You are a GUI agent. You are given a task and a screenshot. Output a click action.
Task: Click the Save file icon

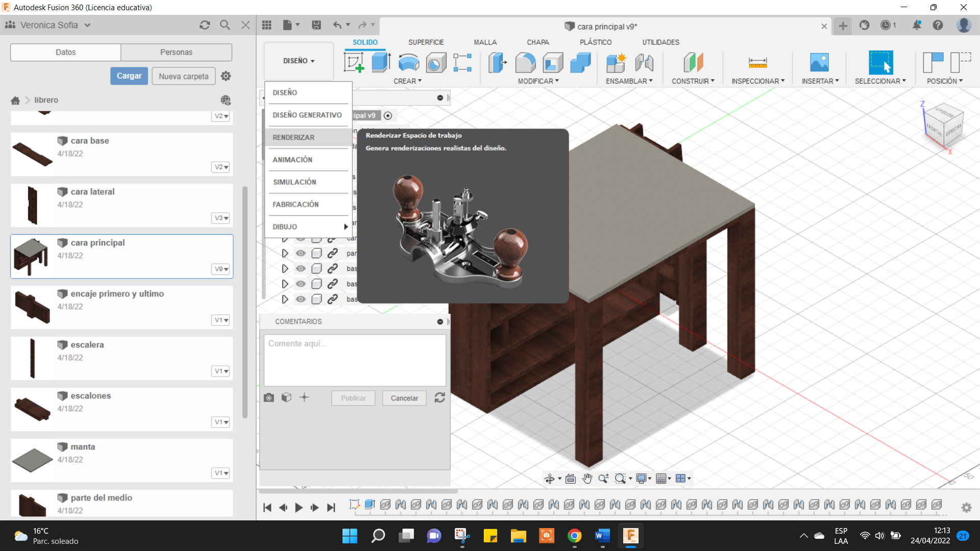coord(316,25)
